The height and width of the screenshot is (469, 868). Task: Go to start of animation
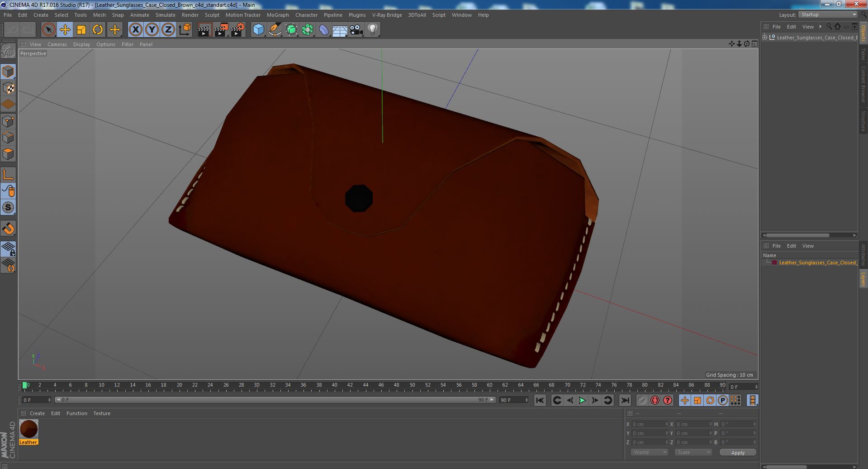pyautogui.click(x=540, y=400)
